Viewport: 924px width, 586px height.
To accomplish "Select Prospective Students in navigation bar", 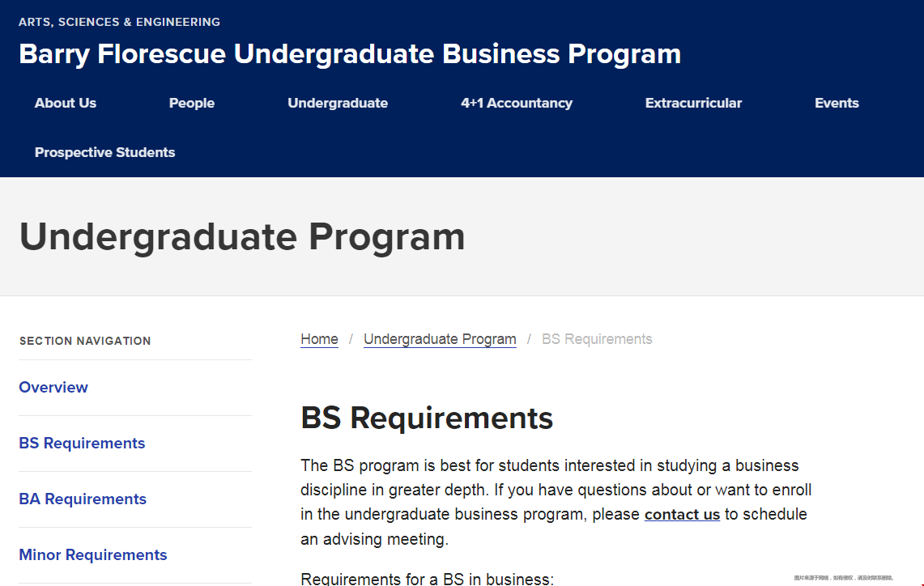I will coord(105,152).
